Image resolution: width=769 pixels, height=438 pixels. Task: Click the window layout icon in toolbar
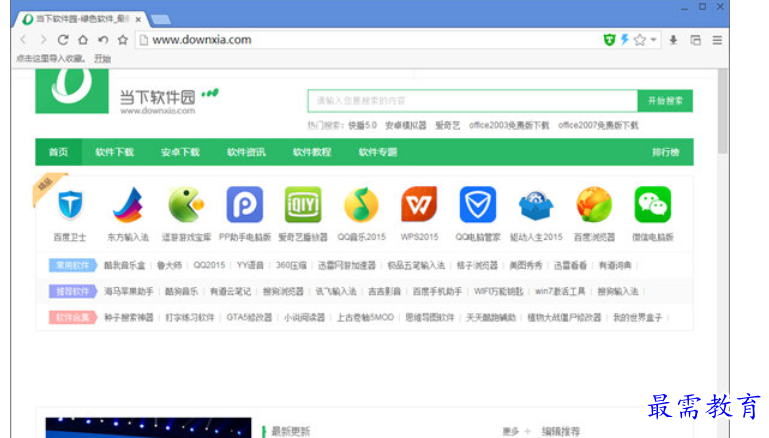pyautogui.click(x=695, y=40)
